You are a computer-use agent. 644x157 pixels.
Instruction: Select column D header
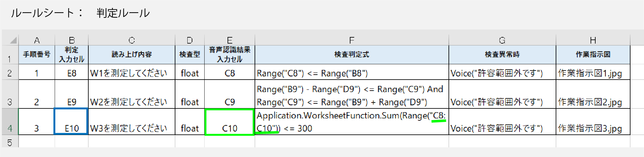click(190, 40)
